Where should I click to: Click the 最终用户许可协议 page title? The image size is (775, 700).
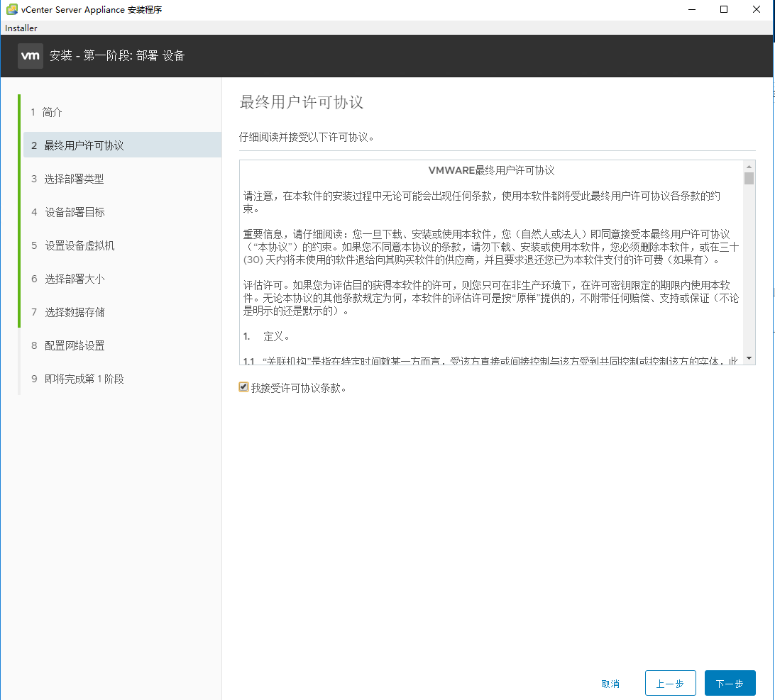coord(302,102)
